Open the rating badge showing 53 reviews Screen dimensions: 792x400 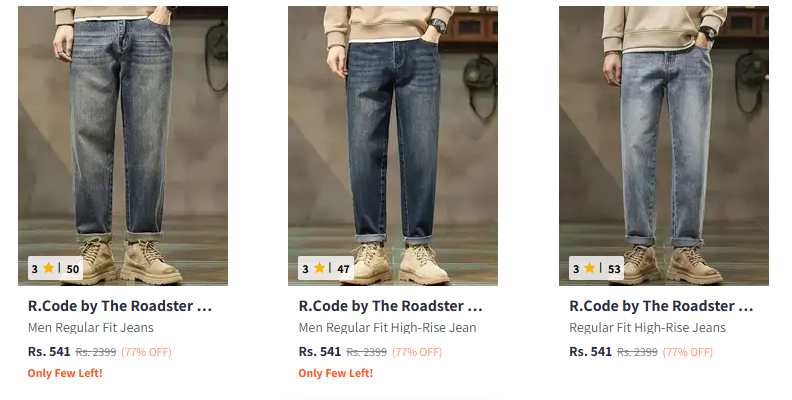(597, 268)
